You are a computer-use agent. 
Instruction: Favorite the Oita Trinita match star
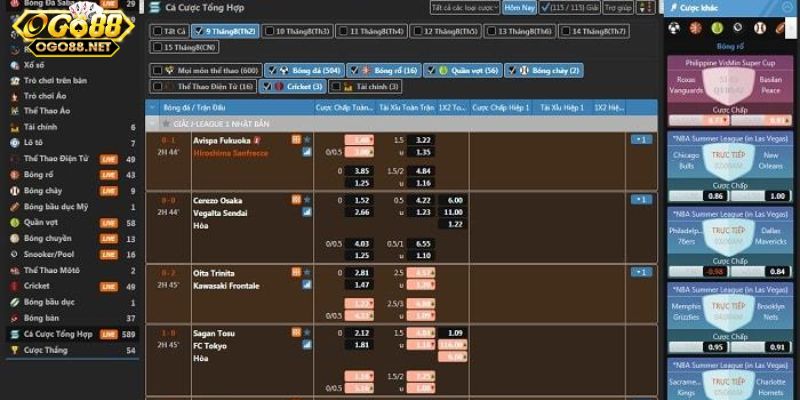[307, 272]
